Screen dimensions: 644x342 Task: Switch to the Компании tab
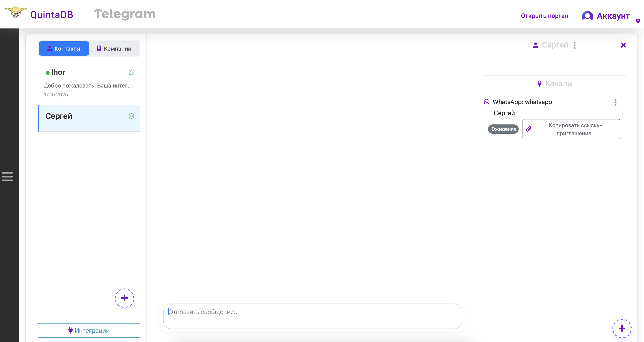point(115,48)
